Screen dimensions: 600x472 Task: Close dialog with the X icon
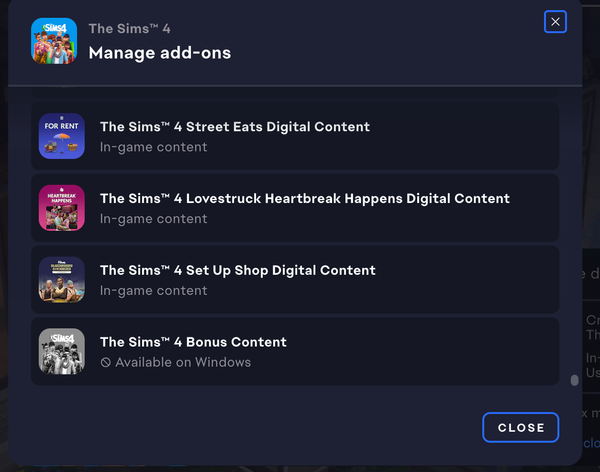coord(555,21)
